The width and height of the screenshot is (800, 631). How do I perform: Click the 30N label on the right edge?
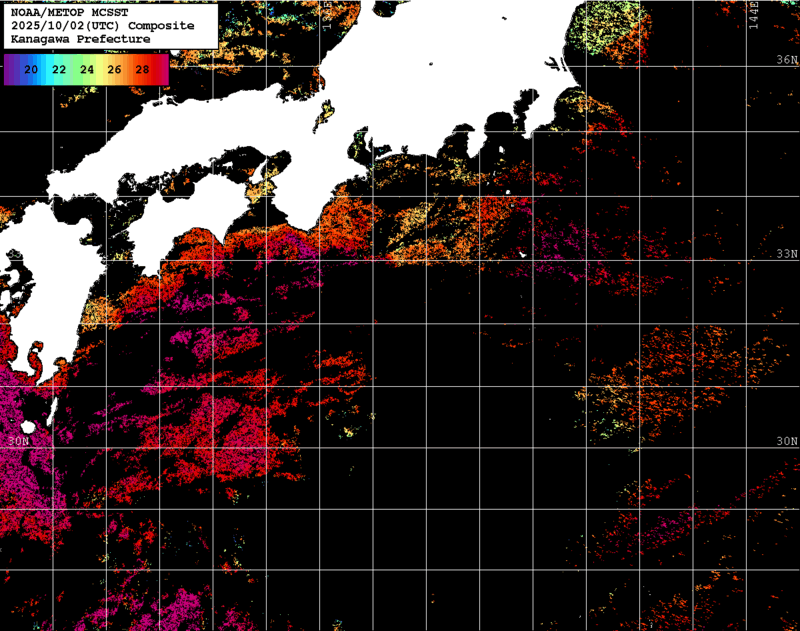pyautogui.click(x=788, y=441)
